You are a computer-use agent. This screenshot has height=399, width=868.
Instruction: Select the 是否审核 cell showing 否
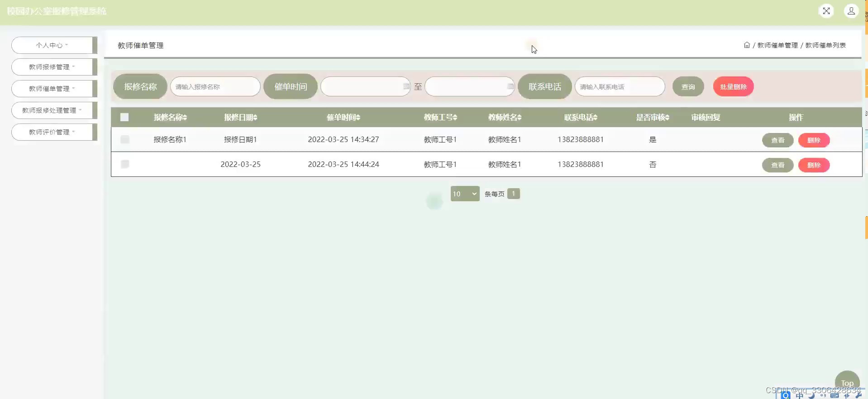point(653,164)
